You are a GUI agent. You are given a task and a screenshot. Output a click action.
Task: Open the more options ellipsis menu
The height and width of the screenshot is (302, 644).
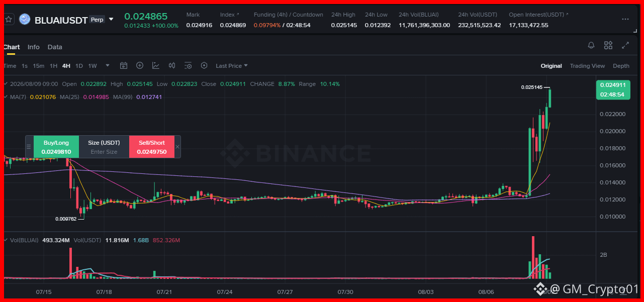click(625, 19)
